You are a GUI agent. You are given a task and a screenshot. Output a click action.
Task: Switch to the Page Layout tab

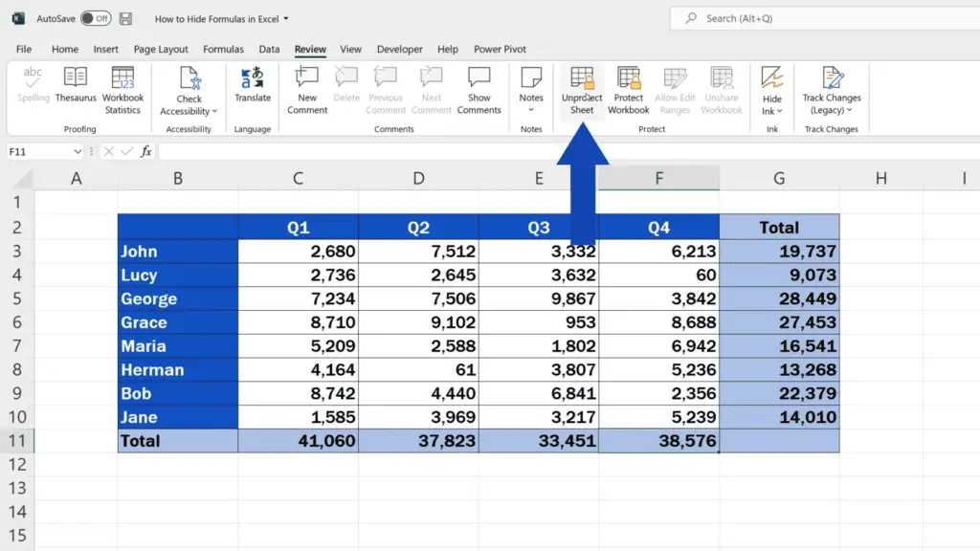(x=161, y=49)
